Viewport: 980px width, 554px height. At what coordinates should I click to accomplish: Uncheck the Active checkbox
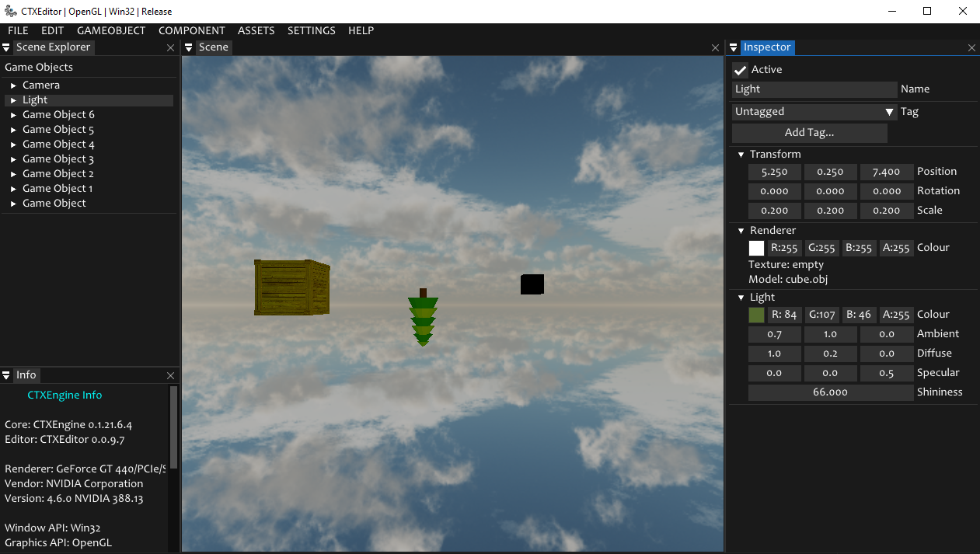pos(740,70)
